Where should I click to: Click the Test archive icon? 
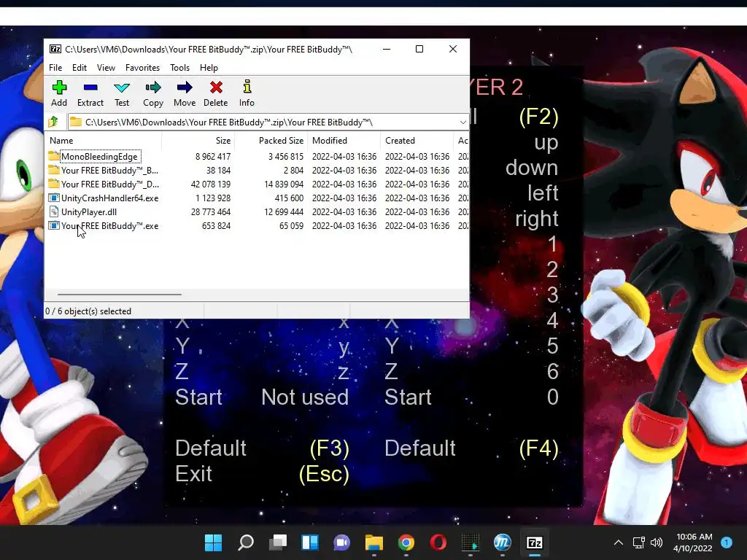[122, 87]
